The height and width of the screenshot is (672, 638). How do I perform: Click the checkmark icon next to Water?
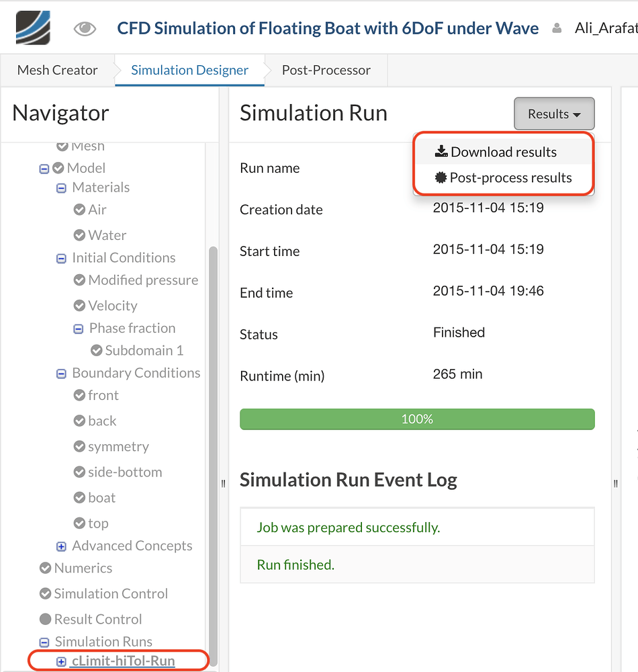pyautogui.click(x=79, y=235)
